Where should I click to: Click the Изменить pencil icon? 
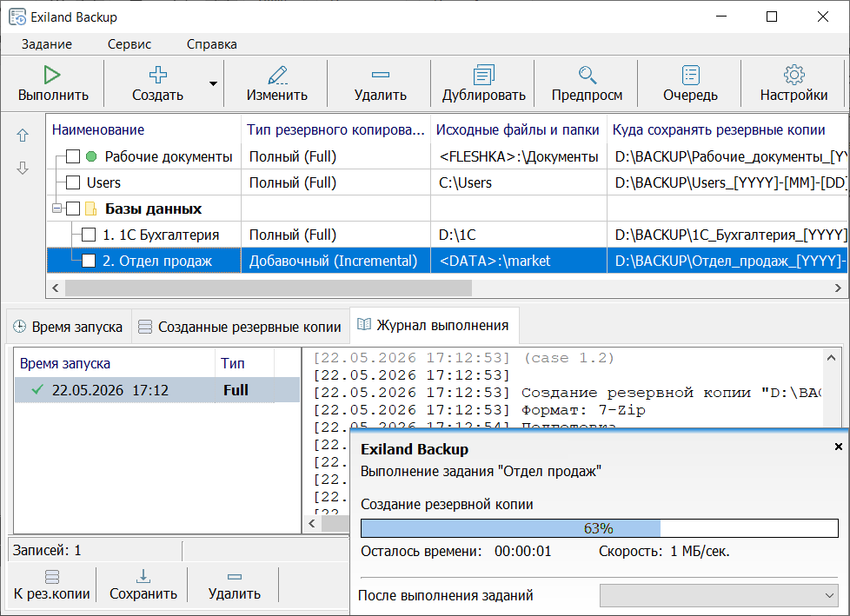277,75
